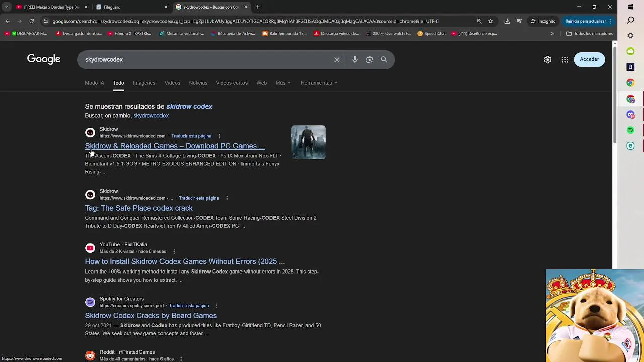Click the page vertical scrollbar

[x=614, y=96]
